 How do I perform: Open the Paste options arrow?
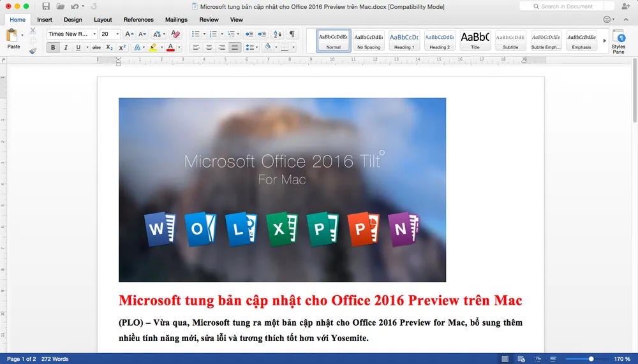tap(22, 36)
